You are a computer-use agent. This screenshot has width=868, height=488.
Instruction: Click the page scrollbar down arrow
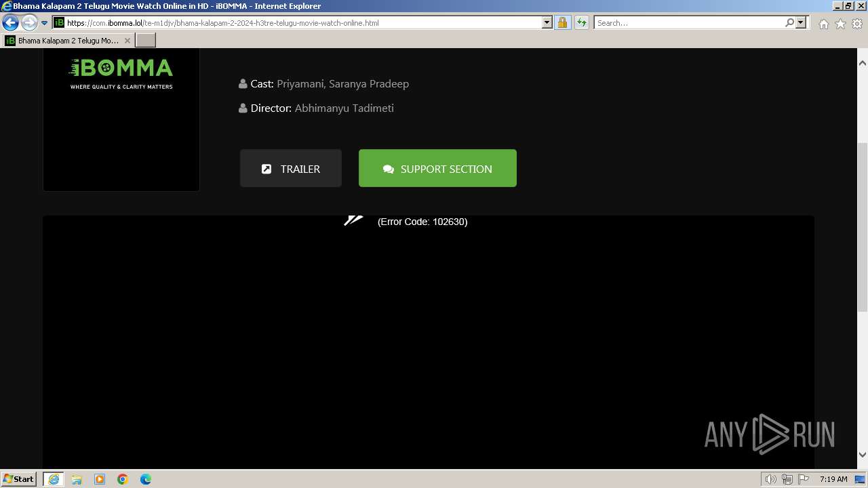click(863, 455)
